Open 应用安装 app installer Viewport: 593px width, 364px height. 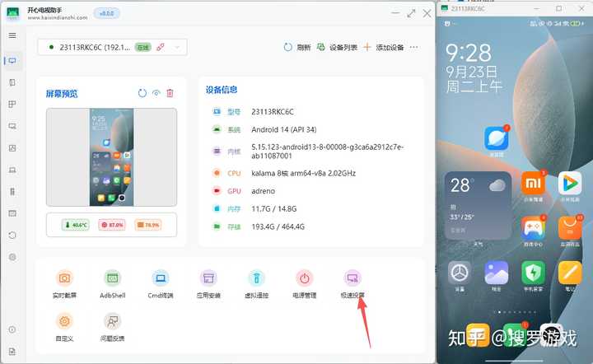coord(208,278)
